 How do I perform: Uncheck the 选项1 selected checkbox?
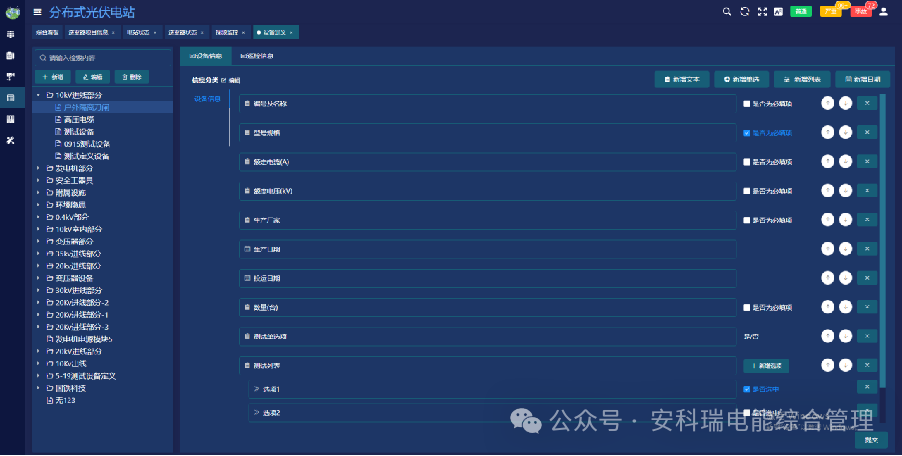click(747, 389)
